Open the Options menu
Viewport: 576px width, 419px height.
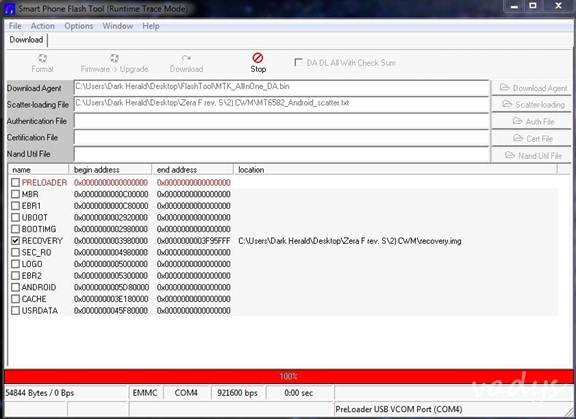pos(79,26)
